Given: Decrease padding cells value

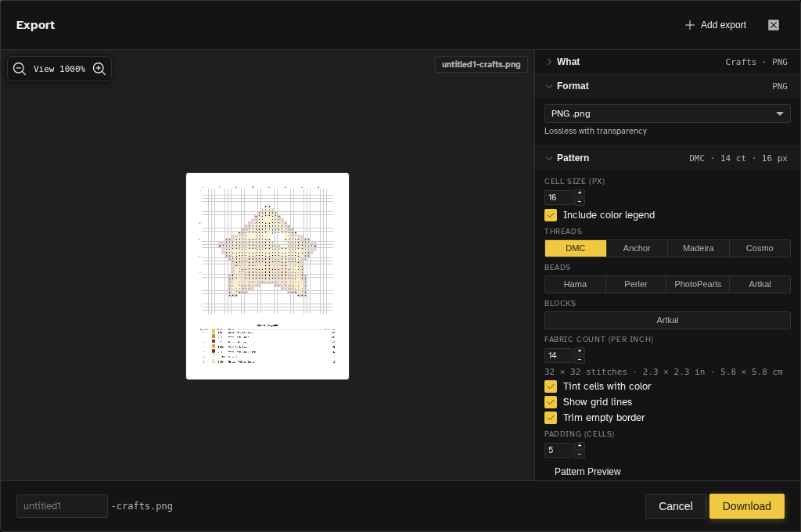Looking at the screenshot, I should coord(580,454).
